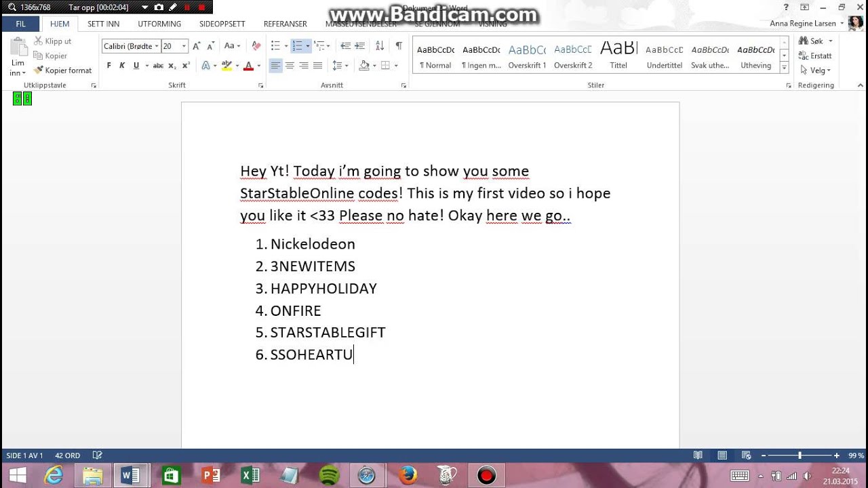Open Skrift font dialog launcher
Image resolution: width=868 pixels, height=488 pixels.
pos(261,85)
